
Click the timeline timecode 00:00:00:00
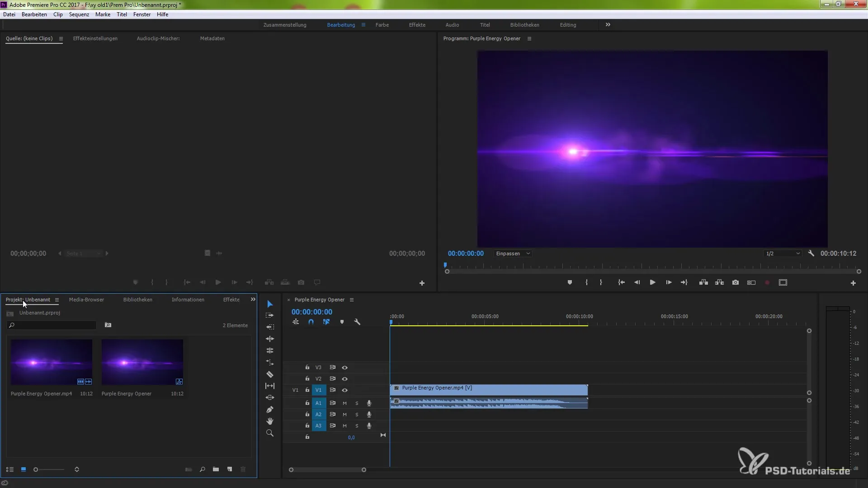tap(312, 312)
